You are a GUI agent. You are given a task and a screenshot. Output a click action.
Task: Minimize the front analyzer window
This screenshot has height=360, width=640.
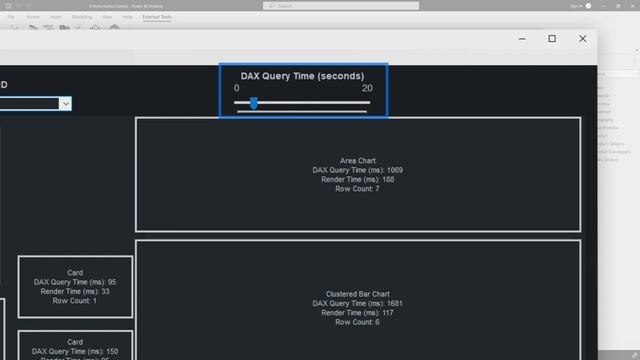[522, 39]
